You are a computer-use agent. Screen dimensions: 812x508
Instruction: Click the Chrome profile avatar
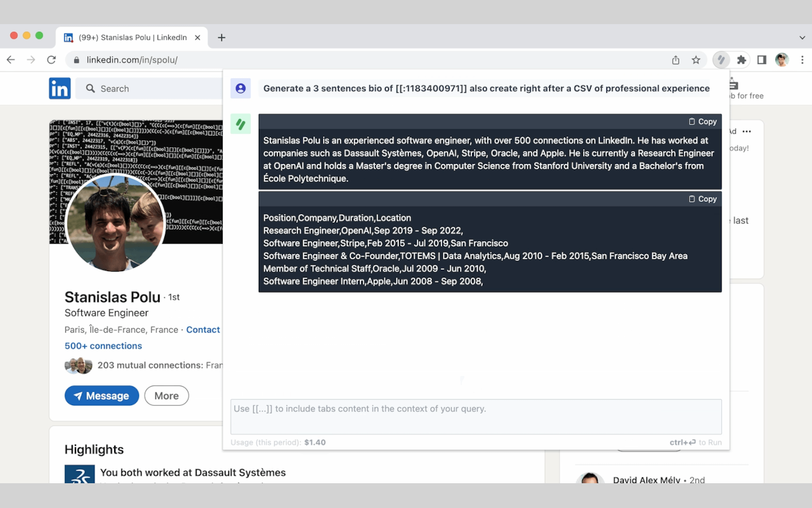tap(782, 60)
